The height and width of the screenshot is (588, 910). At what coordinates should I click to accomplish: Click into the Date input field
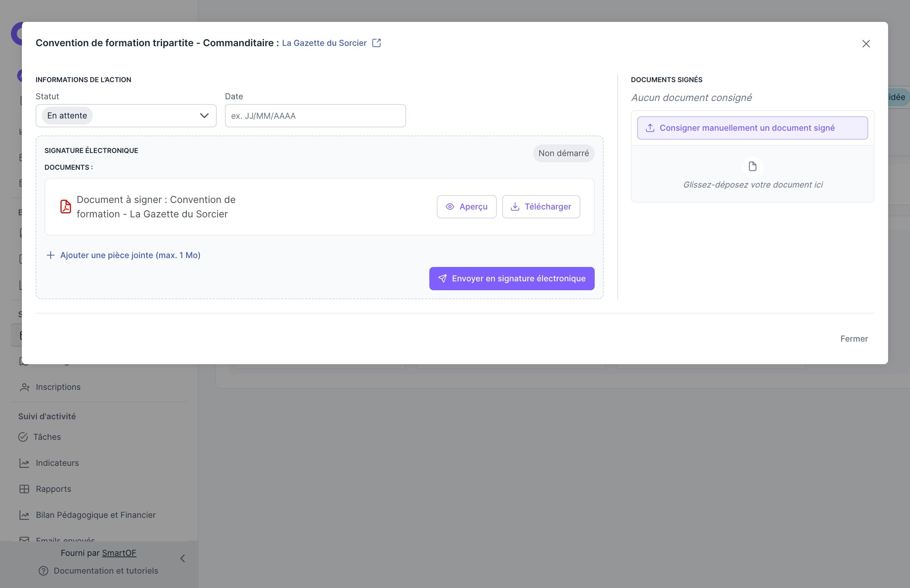point(315,116)
